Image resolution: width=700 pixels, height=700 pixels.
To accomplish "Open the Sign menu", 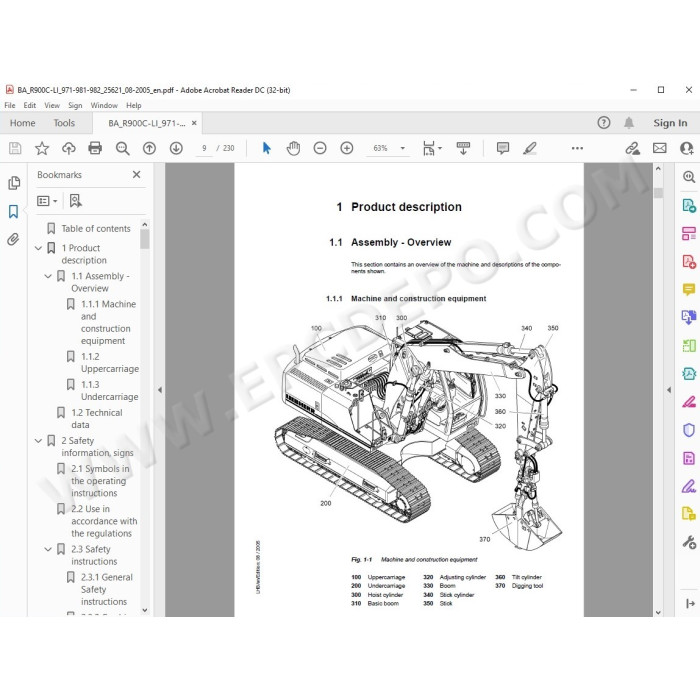I will click(75, 105).
